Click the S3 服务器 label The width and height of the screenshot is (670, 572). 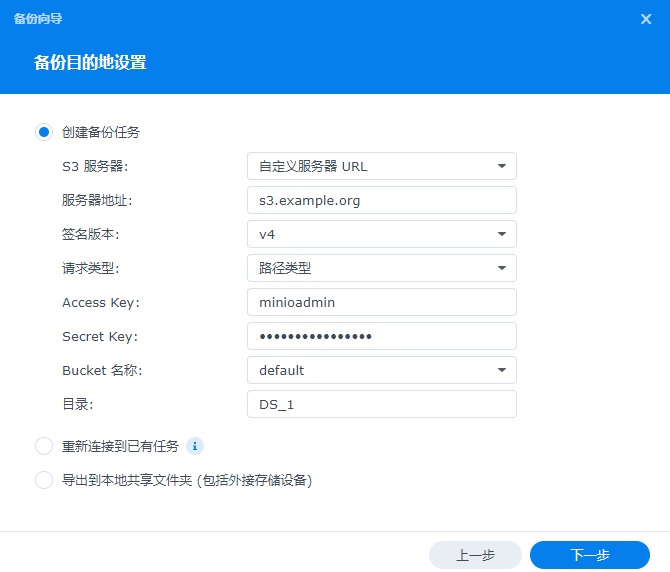(x=95, y=166)
